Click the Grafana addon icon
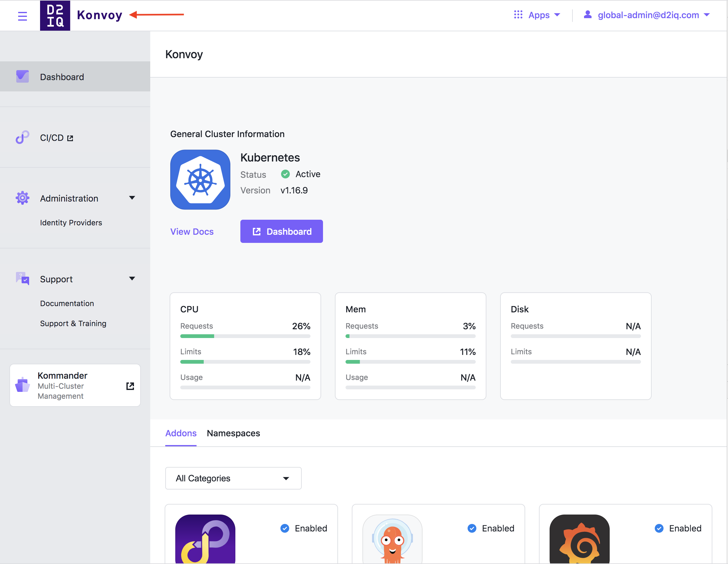This screenshot has width=728, height=564. pos(580,539)
